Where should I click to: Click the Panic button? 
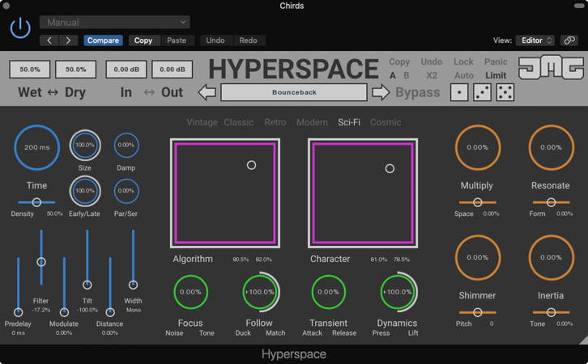496,61
